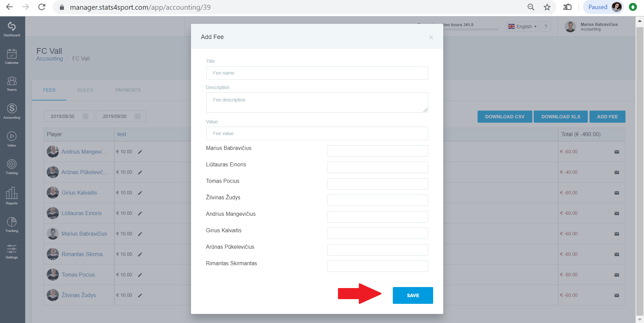Click mail icon in Girius Kalvaitis row
Image resolution: width=644 pixels, height=323 pixels.
point(617,193)
